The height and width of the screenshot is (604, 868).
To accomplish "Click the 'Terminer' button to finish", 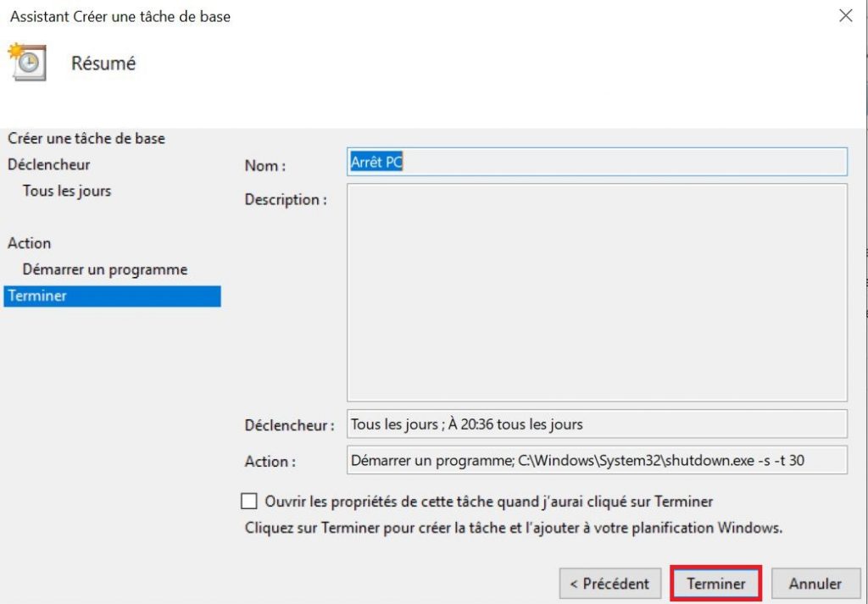I will coord(715,584).
